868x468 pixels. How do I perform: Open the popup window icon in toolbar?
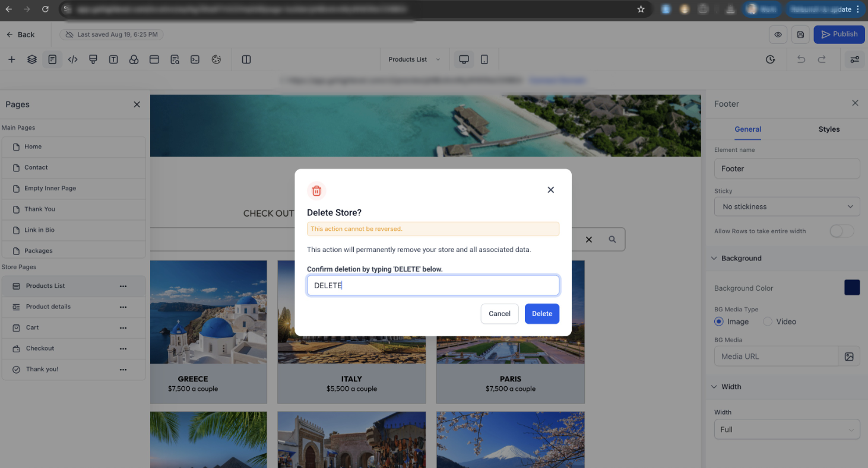154,59
